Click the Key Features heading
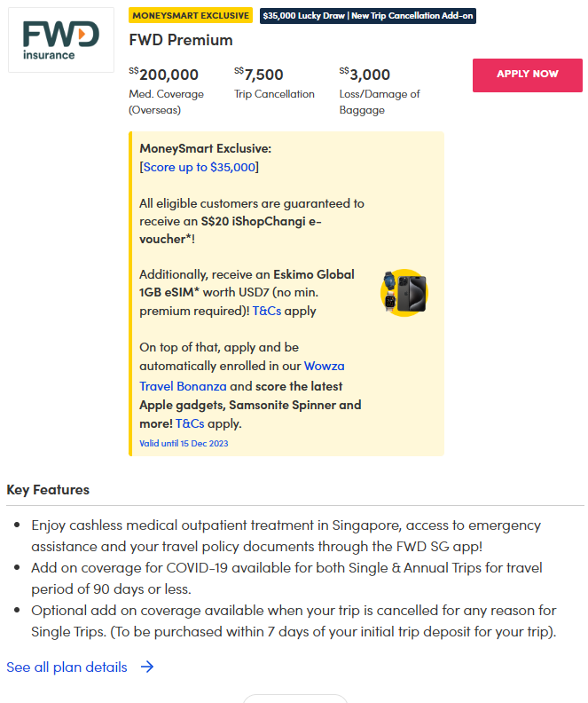Screen dimensions: 588x703 point(48,490)
